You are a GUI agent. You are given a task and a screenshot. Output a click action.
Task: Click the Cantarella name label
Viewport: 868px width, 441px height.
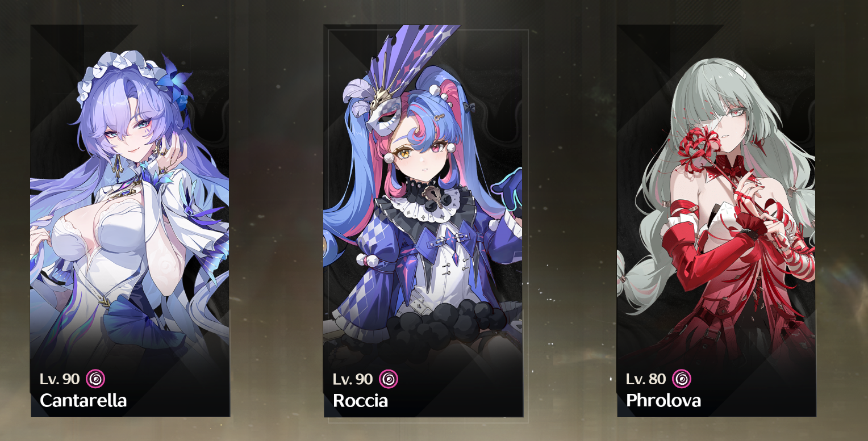tap(84, 401)
